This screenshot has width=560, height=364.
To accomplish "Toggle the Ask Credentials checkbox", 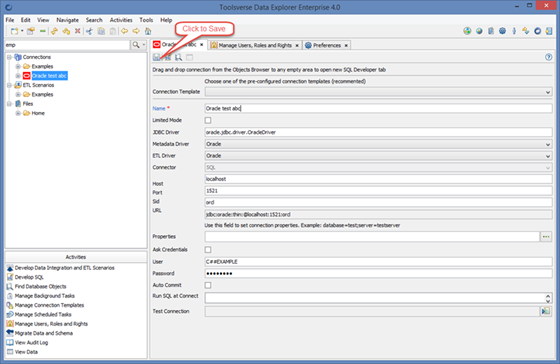I will point(208,250).
